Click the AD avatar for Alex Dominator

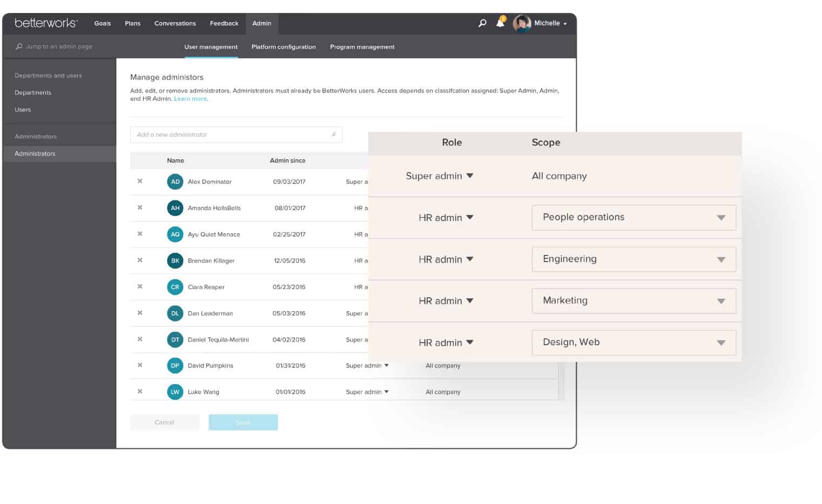[x=175, y=182]
